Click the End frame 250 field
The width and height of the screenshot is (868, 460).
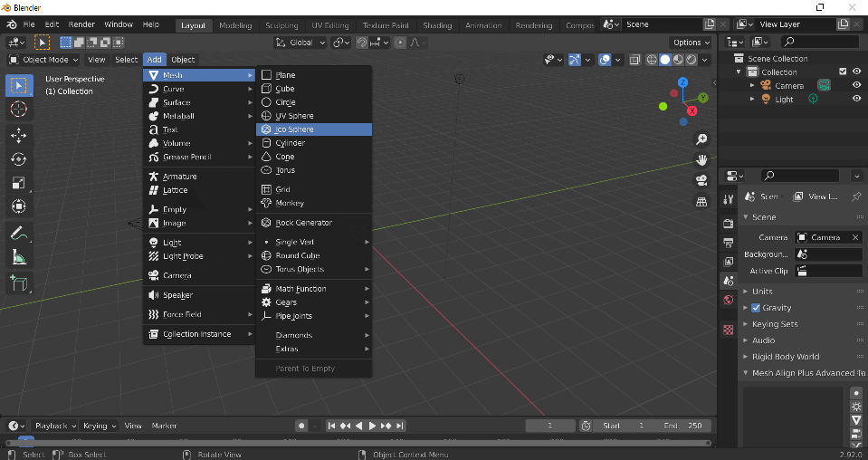click(x=683, y=426)
